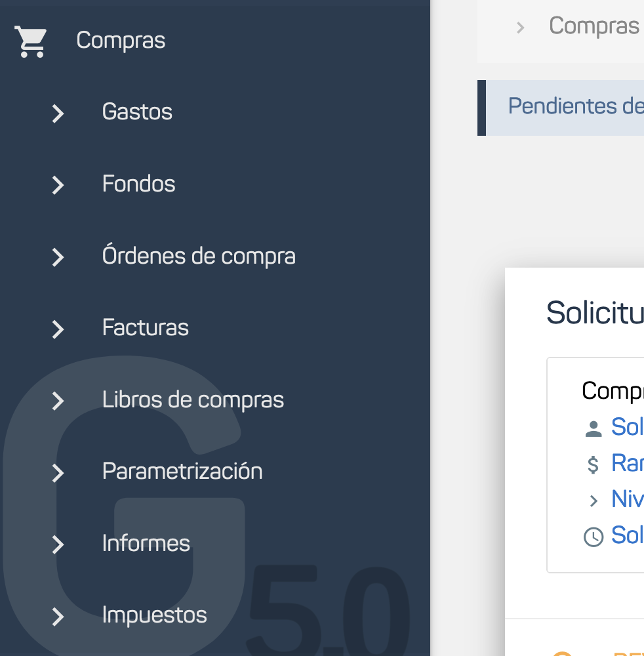This screenshot has width=644, height=656.
Task: Expand the Fondos submenu chevron
Action: click(58, 185)
